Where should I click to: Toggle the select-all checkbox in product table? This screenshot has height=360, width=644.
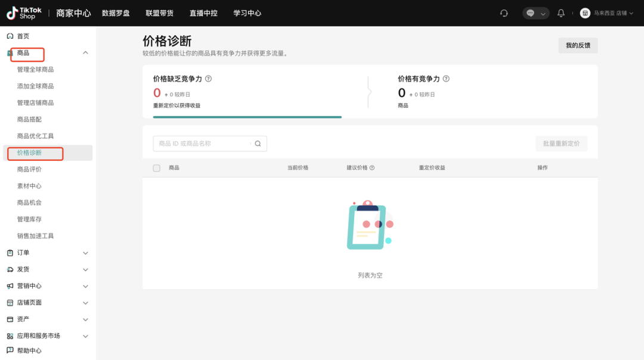coord(157,167)
